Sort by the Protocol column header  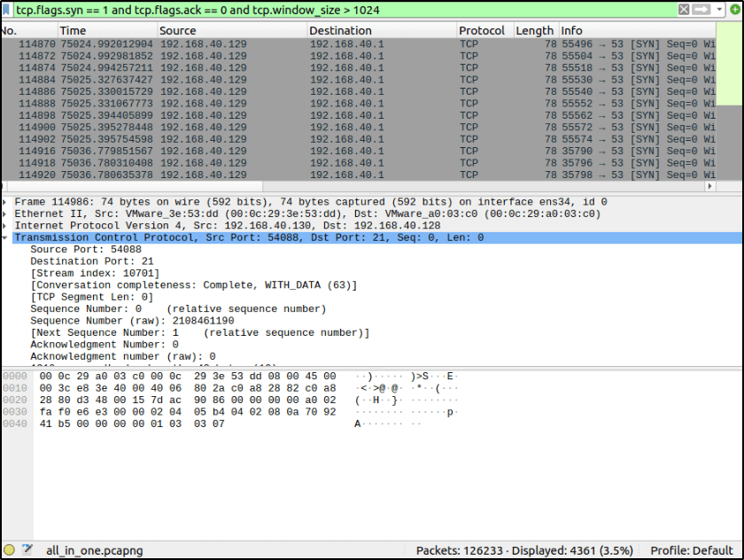(x=481, y=30)
